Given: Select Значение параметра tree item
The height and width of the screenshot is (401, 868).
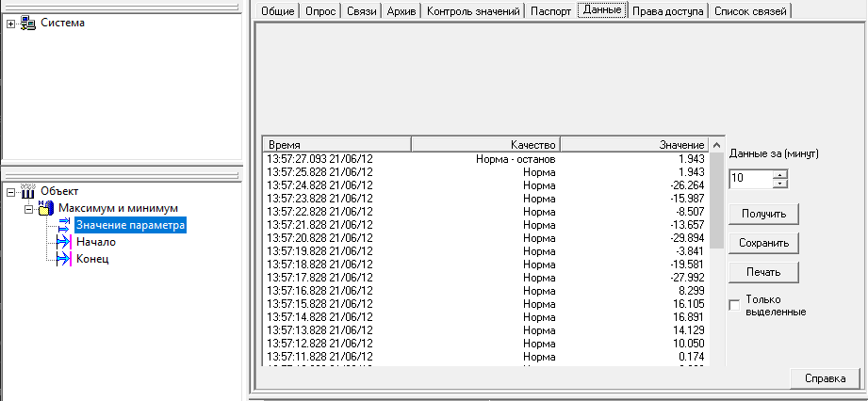Looking at the screenshot, I should pos(130,225).
